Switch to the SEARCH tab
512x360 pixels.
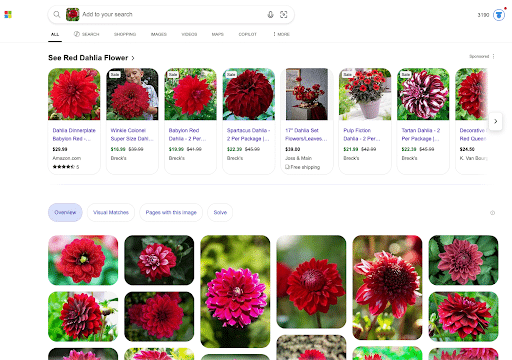(87, 34)
